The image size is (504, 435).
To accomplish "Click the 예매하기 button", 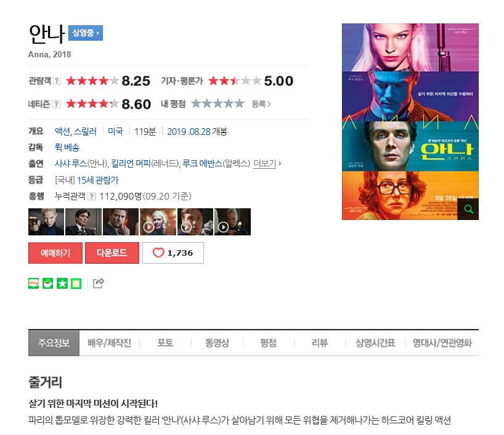I will (x=55, y=253).
